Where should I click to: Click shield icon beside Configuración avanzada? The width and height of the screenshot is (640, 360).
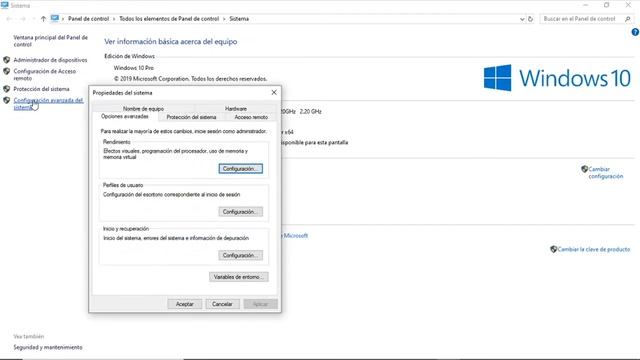point(7,100)
